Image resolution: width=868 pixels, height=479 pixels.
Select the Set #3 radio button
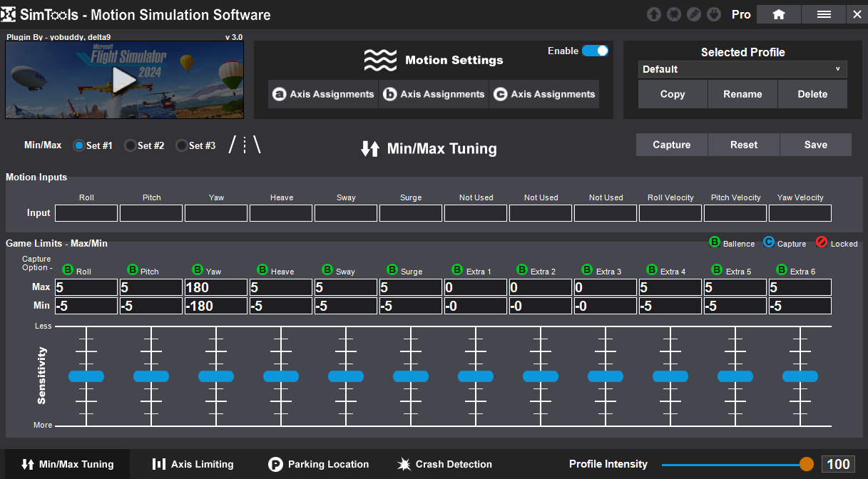pos(182,145)
